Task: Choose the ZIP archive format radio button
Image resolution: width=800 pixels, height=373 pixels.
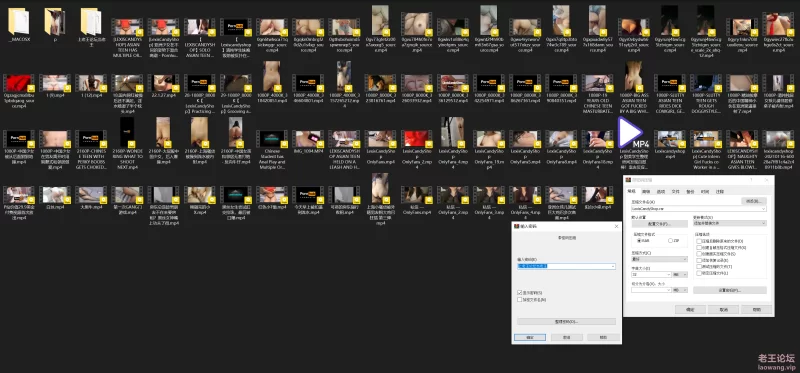Action: tap(670, 240)
